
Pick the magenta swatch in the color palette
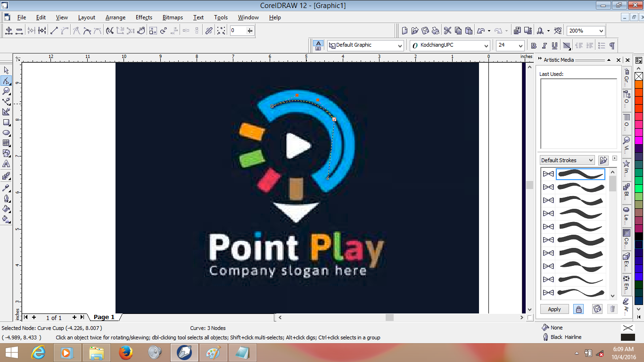click(x=639, y=140)
